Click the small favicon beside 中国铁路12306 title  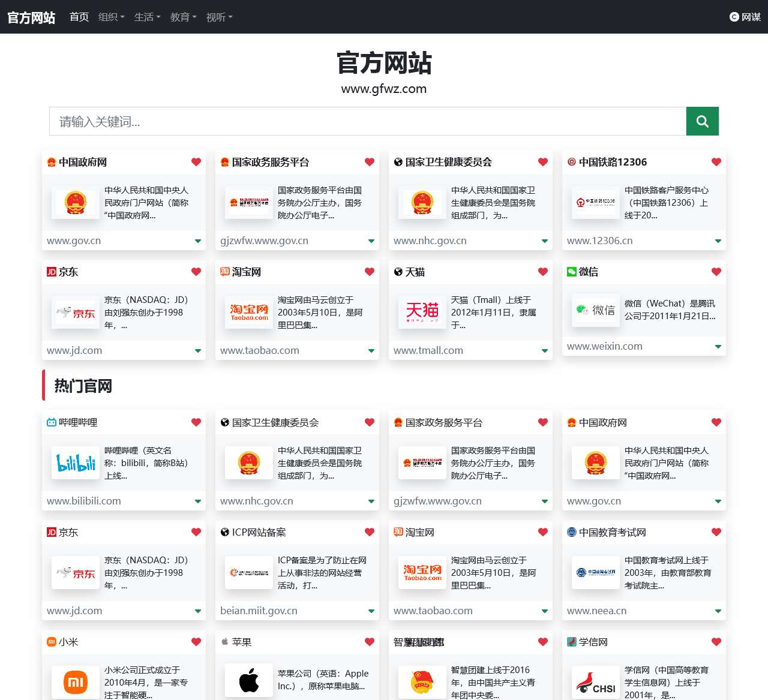tap(572, 162)
